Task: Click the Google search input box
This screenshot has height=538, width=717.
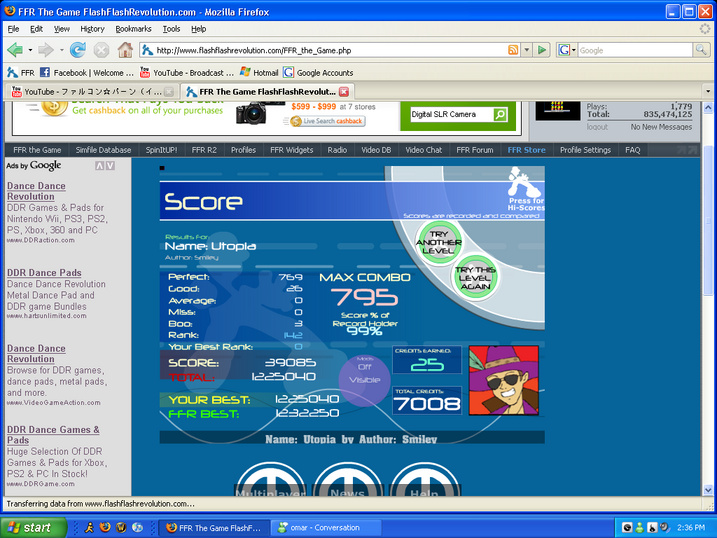Action: (635, 50)
